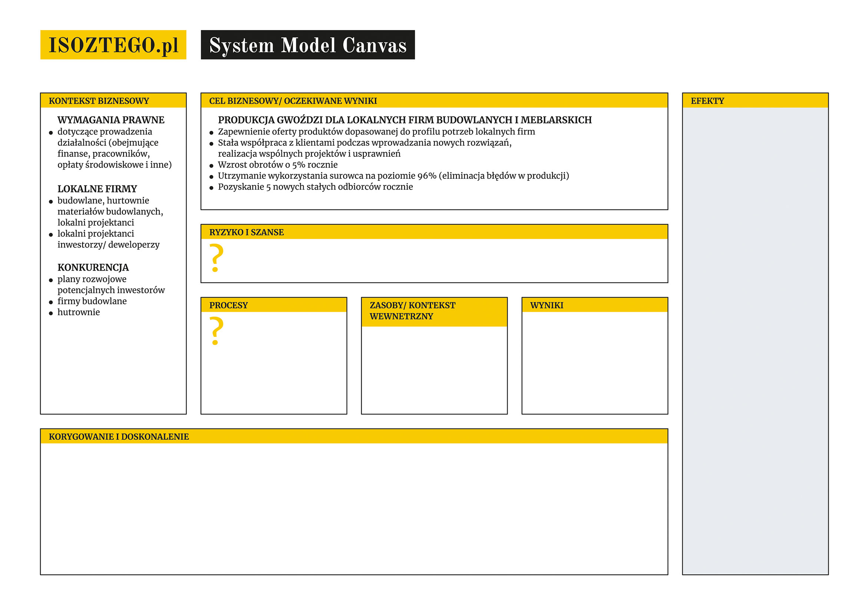The height and width of the screenshot is (615, 868).
Task: Select the RYZYKO I SZANSE header
Action: pos(434,232)
